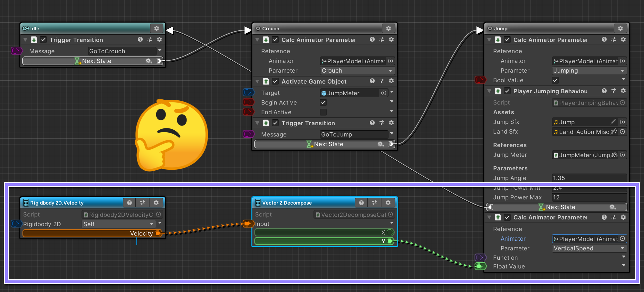The image size is (644, 292).
Task: Click preset icon on Vector 2.Decompose node
Action: (x=374, y=203)
